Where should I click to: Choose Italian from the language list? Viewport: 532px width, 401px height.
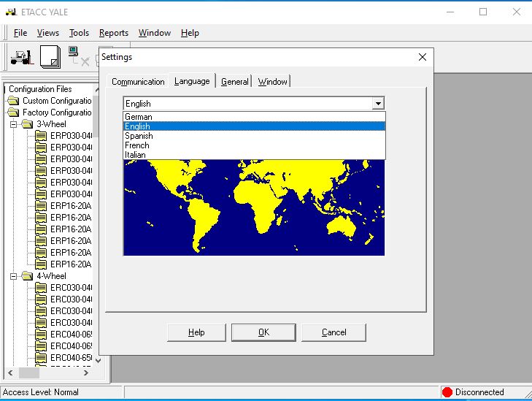coord(254,155)
